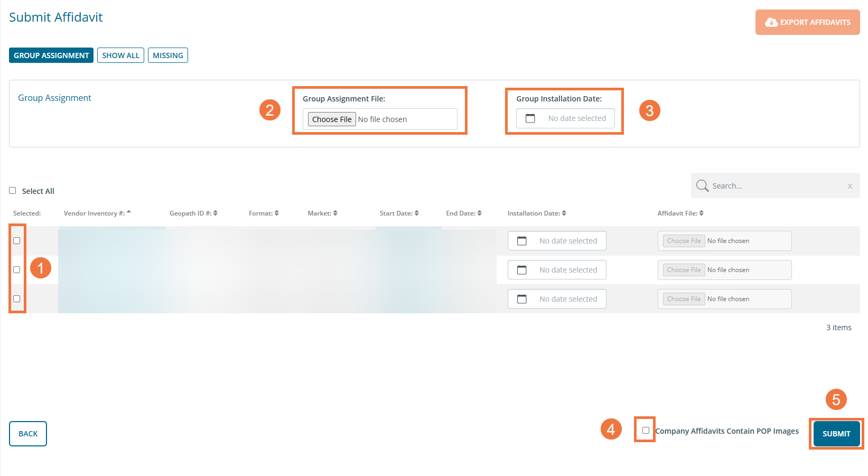Screen dimensions: 868x476
Task: Click the Group Installation Date calendar icon
Action: click(x=530, y=118)
